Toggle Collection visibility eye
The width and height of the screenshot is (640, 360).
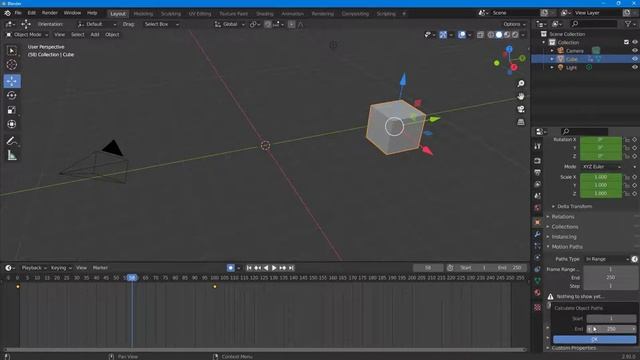coord(635,42)
